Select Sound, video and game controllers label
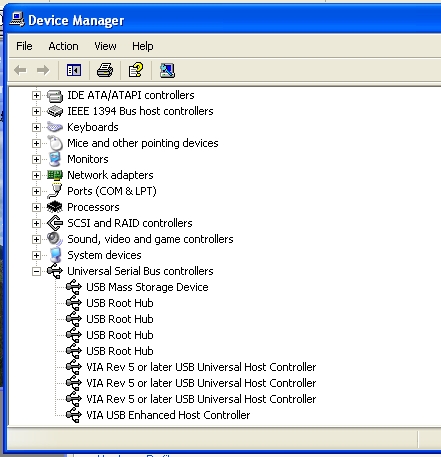 tap(150, 239)
